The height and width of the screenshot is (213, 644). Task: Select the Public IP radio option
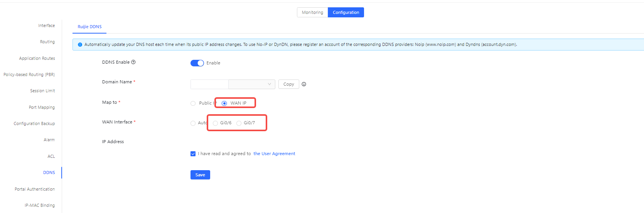193,103
